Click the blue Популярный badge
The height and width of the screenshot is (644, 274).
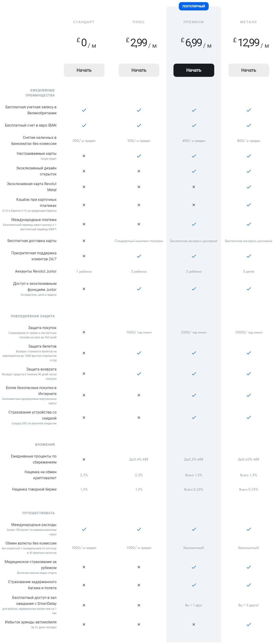[x=193, y=6]
